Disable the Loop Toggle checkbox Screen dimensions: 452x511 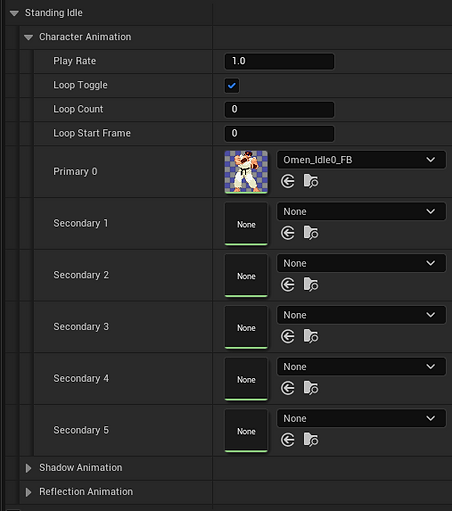coord(232,85)
